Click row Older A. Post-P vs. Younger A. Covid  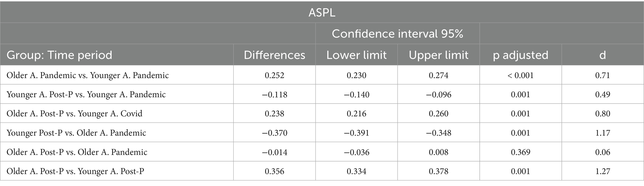(x=322, y=114)
